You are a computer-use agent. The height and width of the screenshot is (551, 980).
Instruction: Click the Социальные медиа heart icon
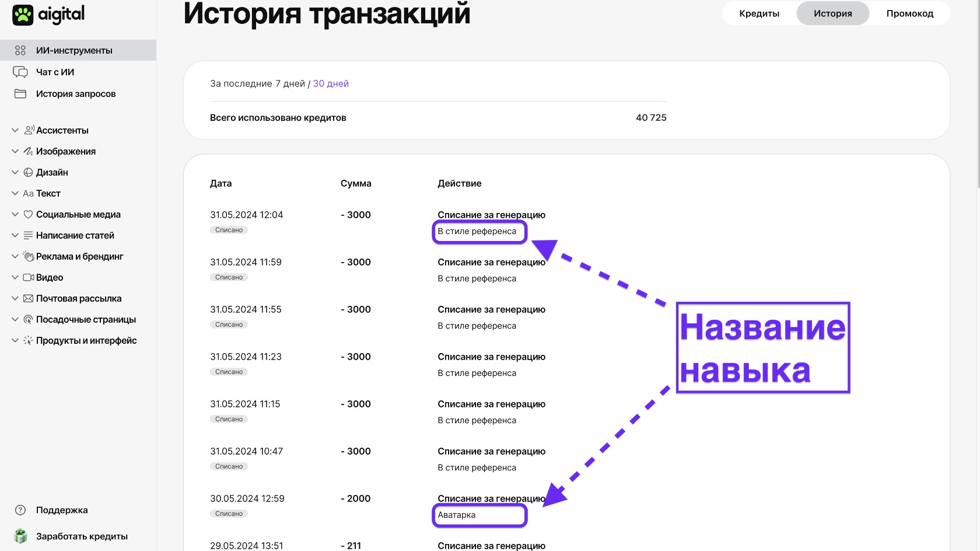28,214
